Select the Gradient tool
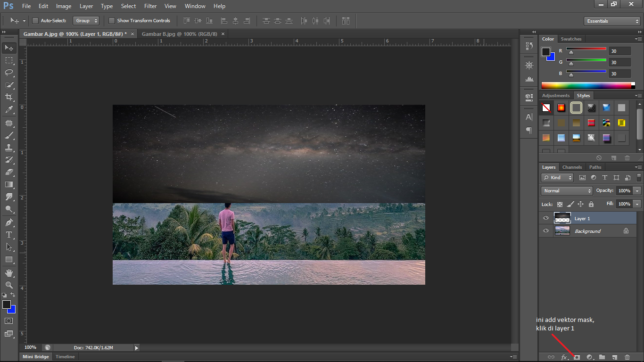The width and height of the screenshot is (644, 362). coord(9,184)
